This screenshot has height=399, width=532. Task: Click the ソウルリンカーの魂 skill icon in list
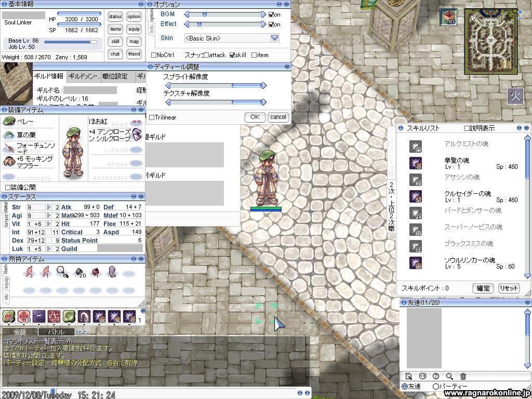pyautogui.click(x=416, y=263)
